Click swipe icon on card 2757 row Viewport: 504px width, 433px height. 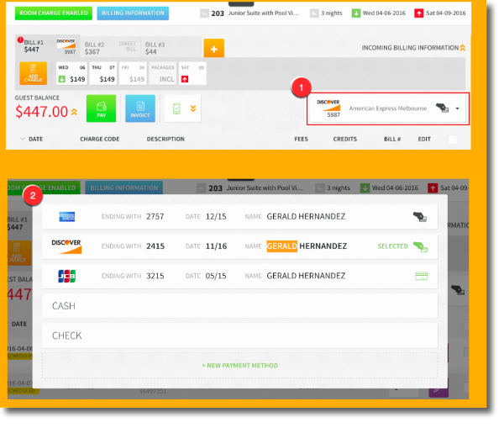coord(420,217)
